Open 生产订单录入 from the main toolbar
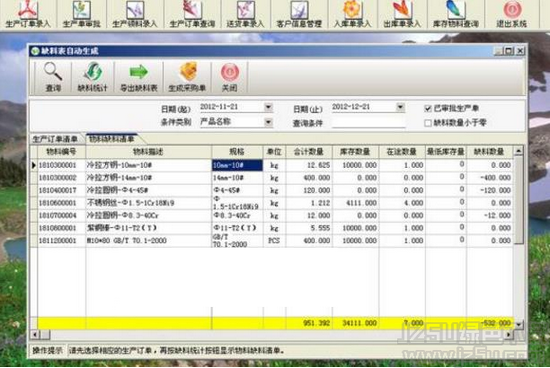The width and height of the screenshot is (550, 368). 27,14
